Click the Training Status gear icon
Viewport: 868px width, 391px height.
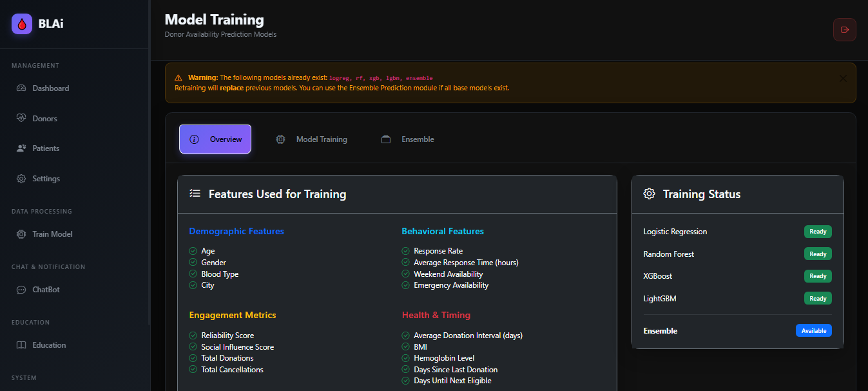click(x=650, y=194)
